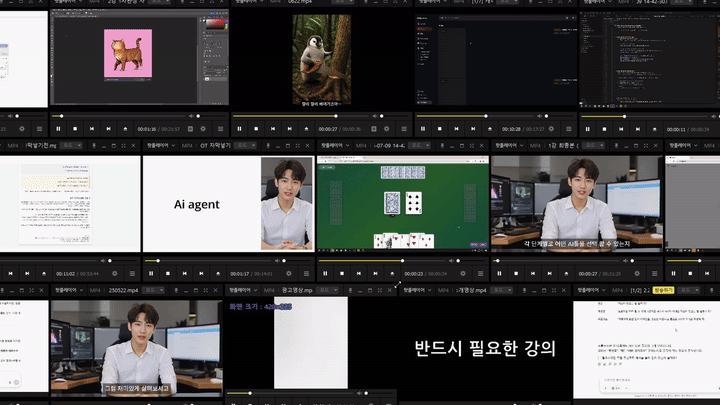Pause the Ai agent lecture video
Screen dimensions: 720x405
[x=149, y=273]
